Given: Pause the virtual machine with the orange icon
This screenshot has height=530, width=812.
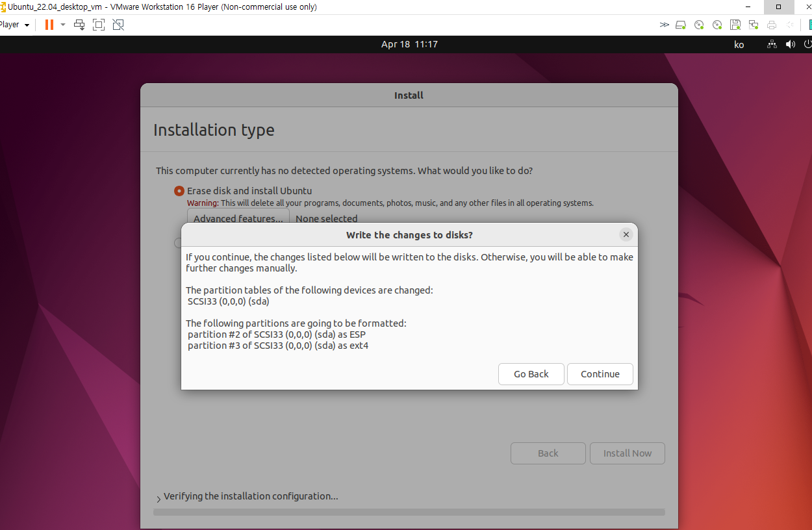Looking at the screenshot, I should click(49, 25).
